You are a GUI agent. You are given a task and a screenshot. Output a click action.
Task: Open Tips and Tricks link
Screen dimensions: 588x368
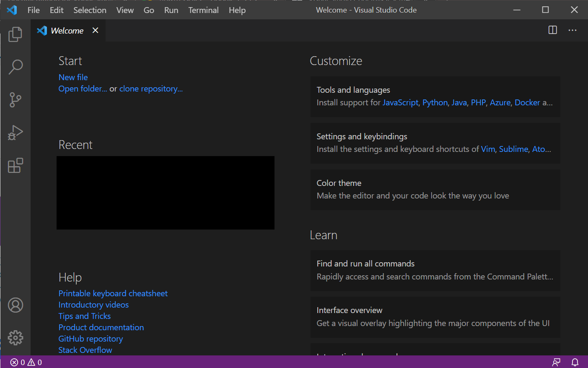pos(84,316)
